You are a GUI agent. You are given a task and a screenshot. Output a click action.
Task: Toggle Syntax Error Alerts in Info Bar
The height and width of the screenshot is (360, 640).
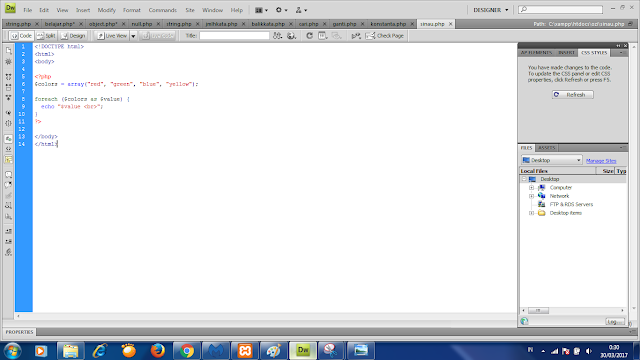9,160
